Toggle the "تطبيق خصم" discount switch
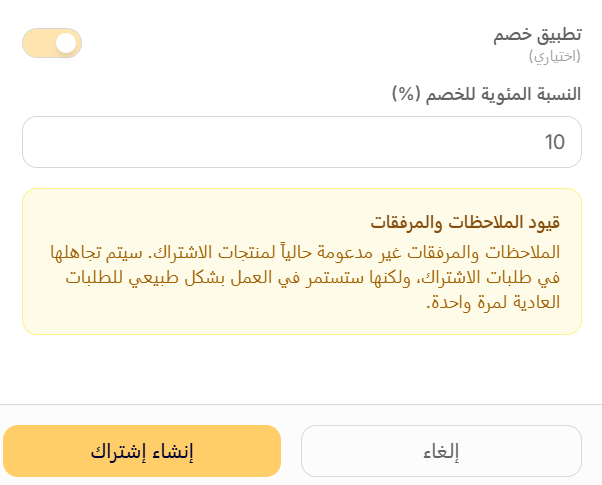 [51, 43]
